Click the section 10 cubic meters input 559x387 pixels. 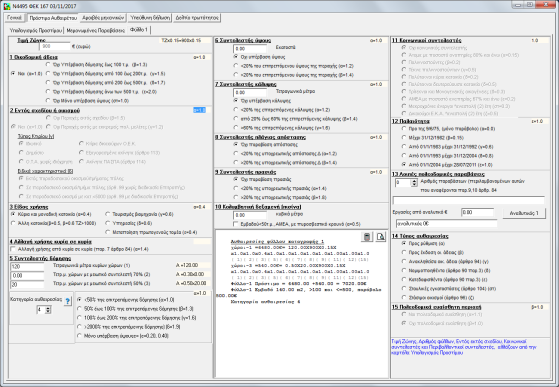[250, 215]
